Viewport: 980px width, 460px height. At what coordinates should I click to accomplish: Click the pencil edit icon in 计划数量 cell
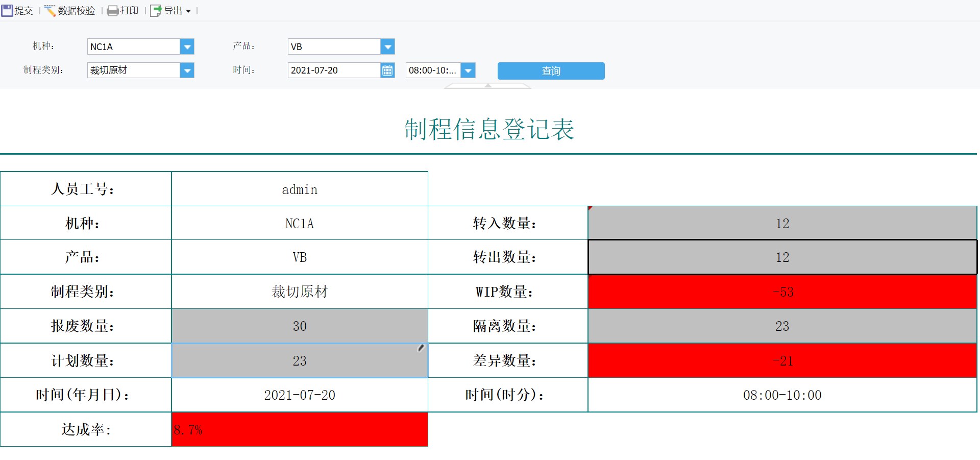coord(421,348)
